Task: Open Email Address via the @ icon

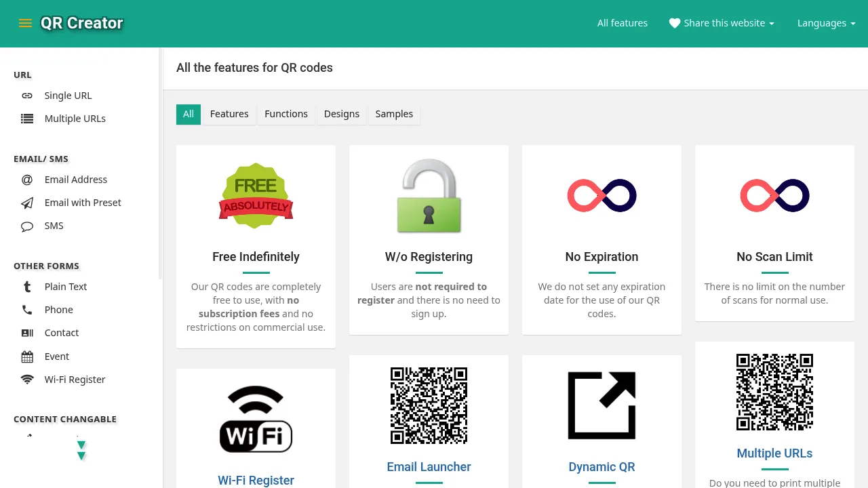Action: [27, 180]
